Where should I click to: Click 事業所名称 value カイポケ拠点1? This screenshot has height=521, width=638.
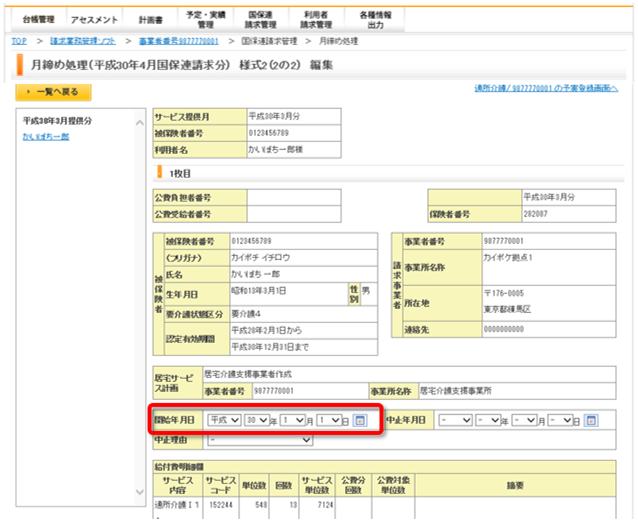(508, 258)
